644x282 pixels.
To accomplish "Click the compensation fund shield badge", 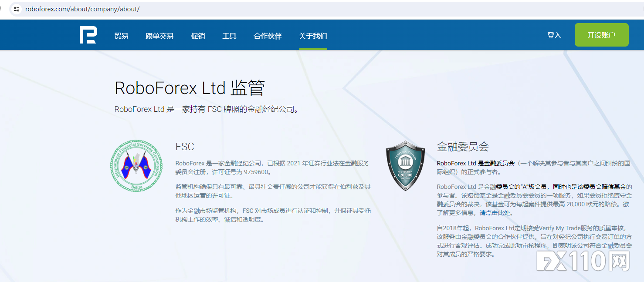I will (405, 165).
